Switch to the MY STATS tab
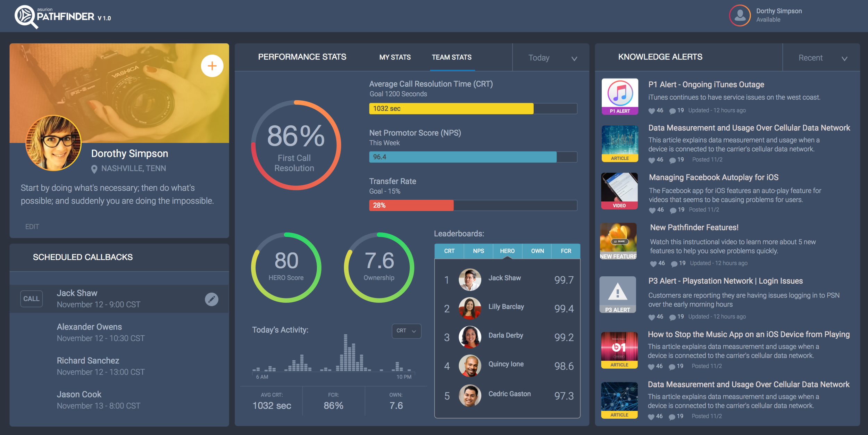The width and height of the screenshot is (868, 435). click(395, 57)
